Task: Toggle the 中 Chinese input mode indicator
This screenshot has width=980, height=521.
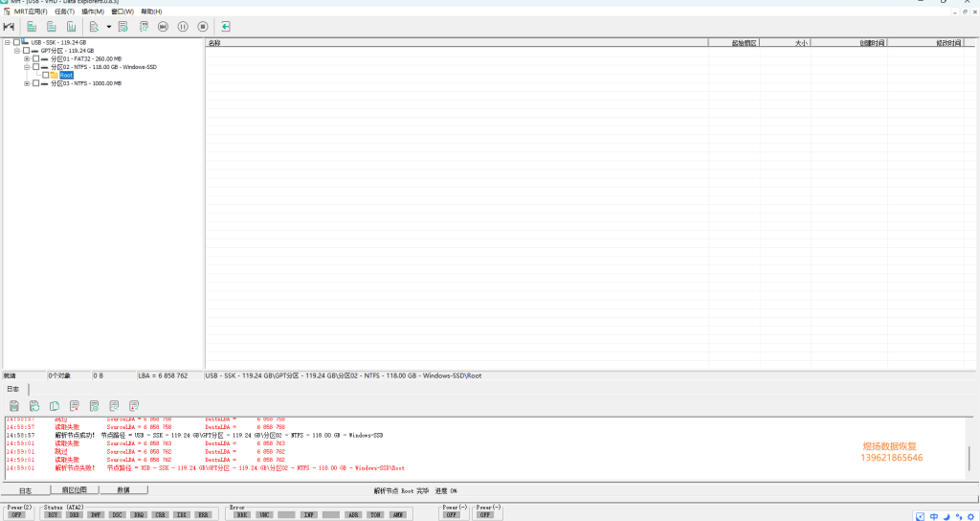Action: [x=934, y=516]
